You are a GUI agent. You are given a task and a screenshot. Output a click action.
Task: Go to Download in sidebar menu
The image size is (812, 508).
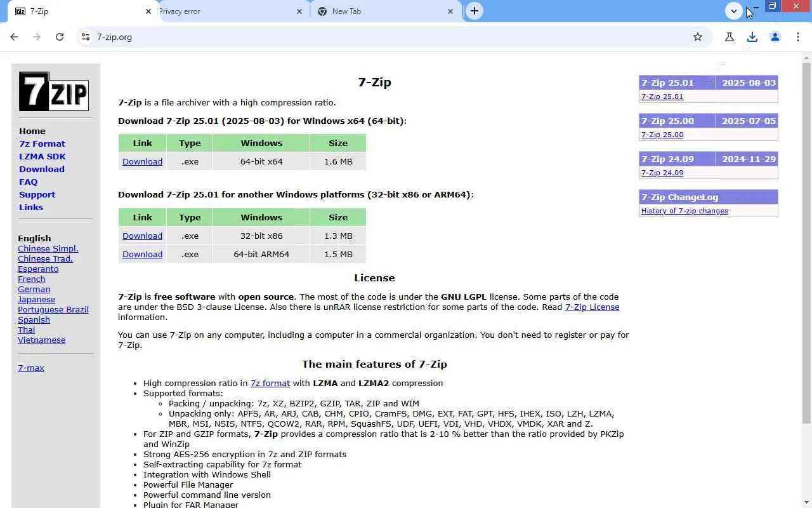click(x=42, y=169)
